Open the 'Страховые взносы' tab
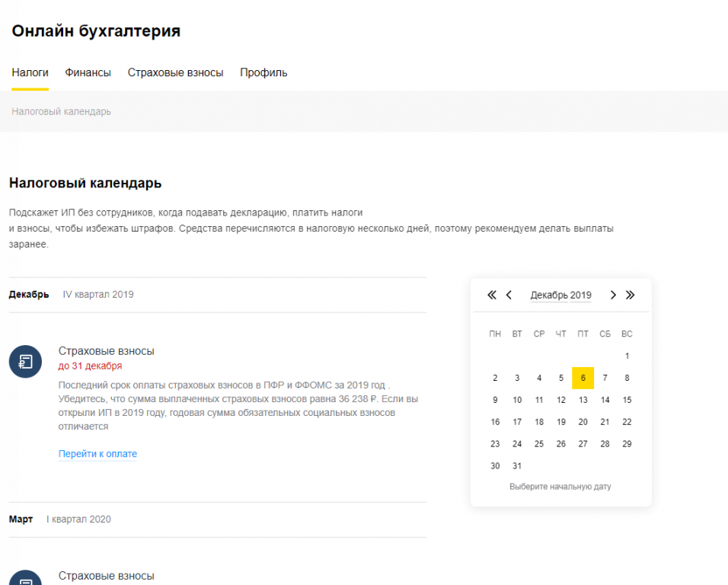The width and height of the screenshot is (728, 585). [x=175, y=73]
